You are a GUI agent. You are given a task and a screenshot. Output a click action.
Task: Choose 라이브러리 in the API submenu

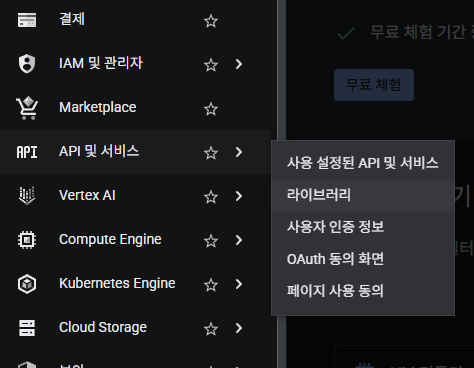click(363, 195)
